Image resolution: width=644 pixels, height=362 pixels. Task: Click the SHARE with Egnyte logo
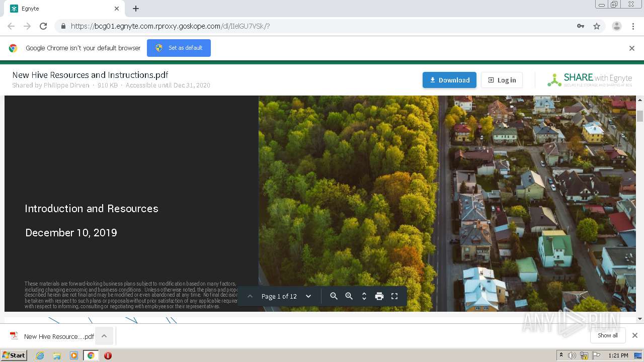[590, 80]
